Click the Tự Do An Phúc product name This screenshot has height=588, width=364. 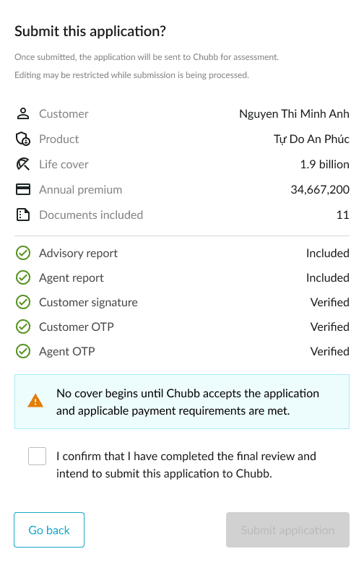click(311, 139)
